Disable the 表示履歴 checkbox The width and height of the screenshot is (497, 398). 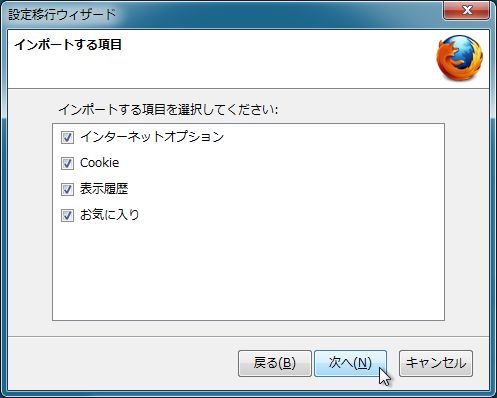point(67,189)
